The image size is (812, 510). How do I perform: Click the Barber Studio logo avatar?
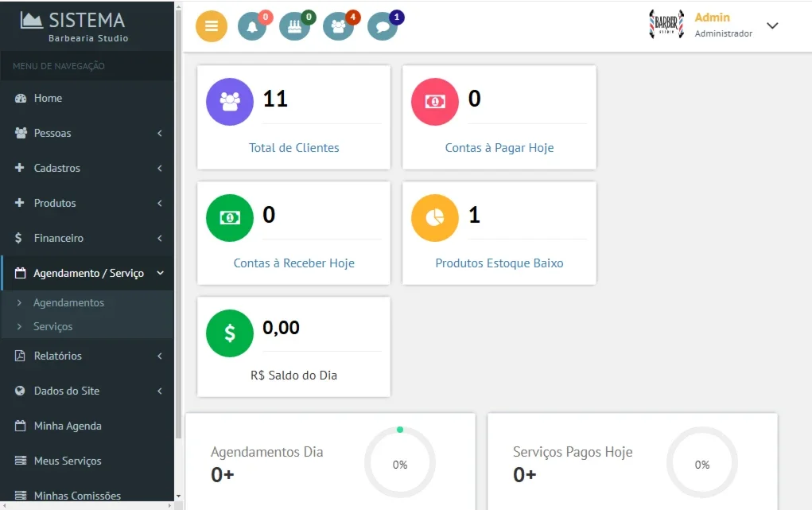tap(666, 25)
